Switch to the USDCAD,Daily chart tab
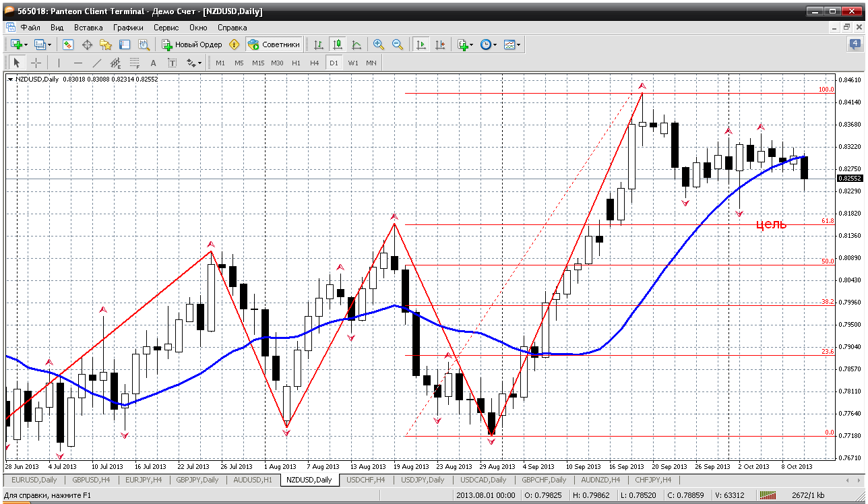Screen dimensions: 868x504 pos(483,480)
